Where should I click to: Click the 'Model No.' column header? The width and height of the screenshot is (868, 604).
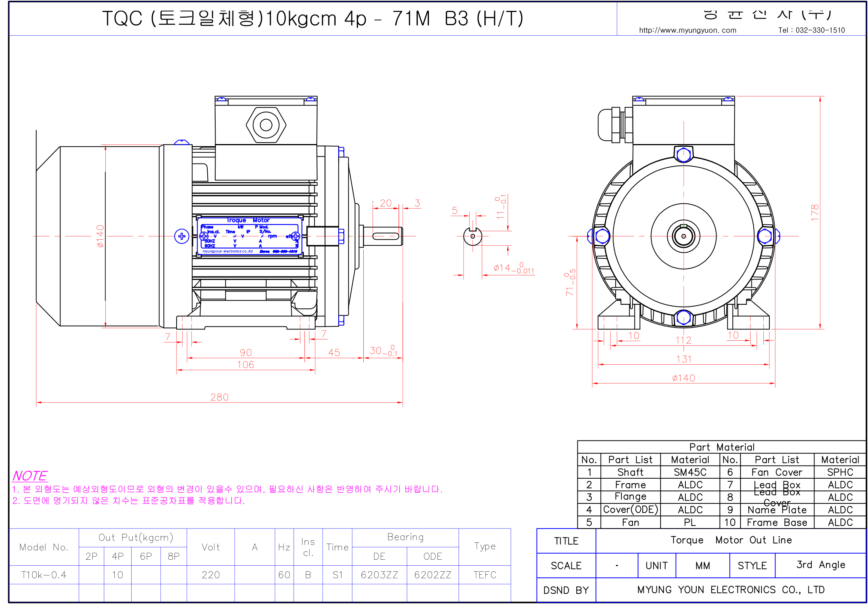pyautogui.click(x=44, y=547)
